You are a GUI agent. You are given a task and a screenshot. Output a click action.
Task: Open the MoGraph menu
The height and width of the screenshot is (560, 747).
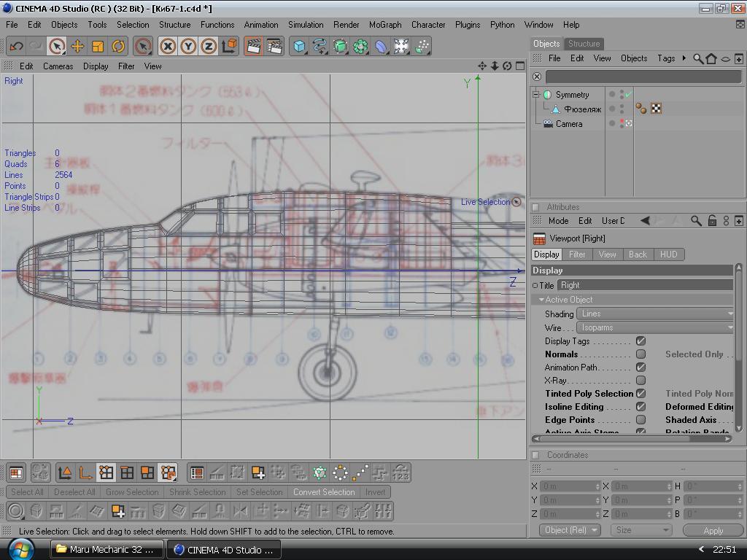(385, 25)
